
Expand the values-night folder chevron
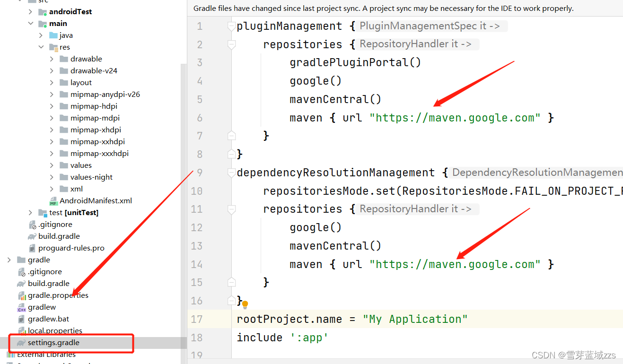point(52,177)
